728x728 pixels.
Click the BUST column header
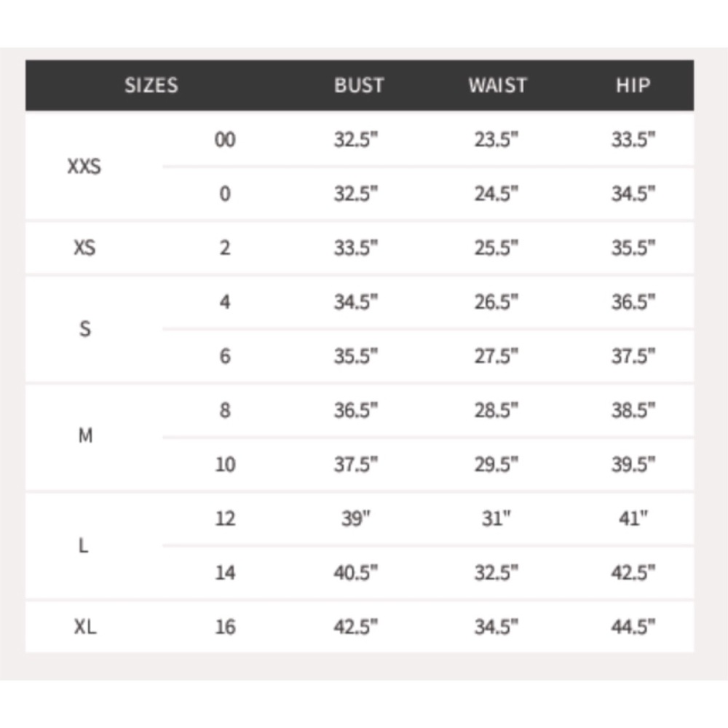coord(358,85)
